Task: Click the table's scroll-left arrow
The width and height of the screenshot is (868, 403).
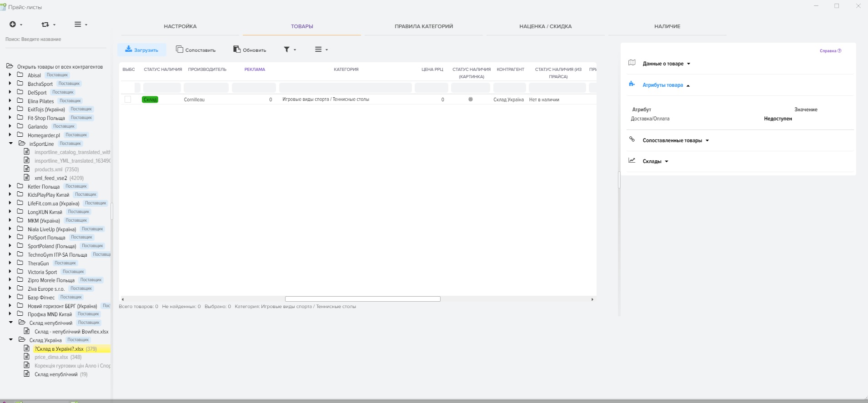Action: [x=122, y=299]
